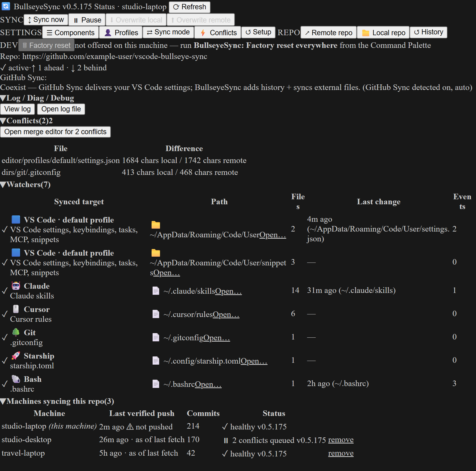Click the Cursor mouse icon

pos(16,309)
